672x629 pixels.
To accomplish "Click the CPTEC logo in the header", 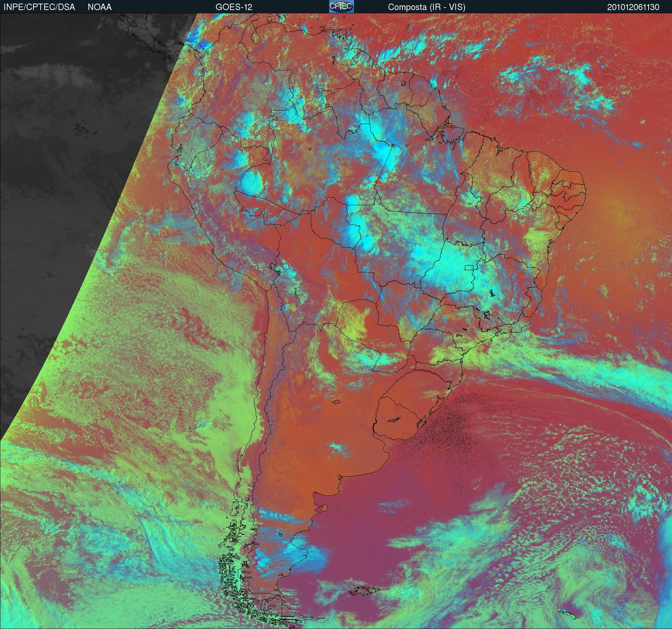I will 341,6.
